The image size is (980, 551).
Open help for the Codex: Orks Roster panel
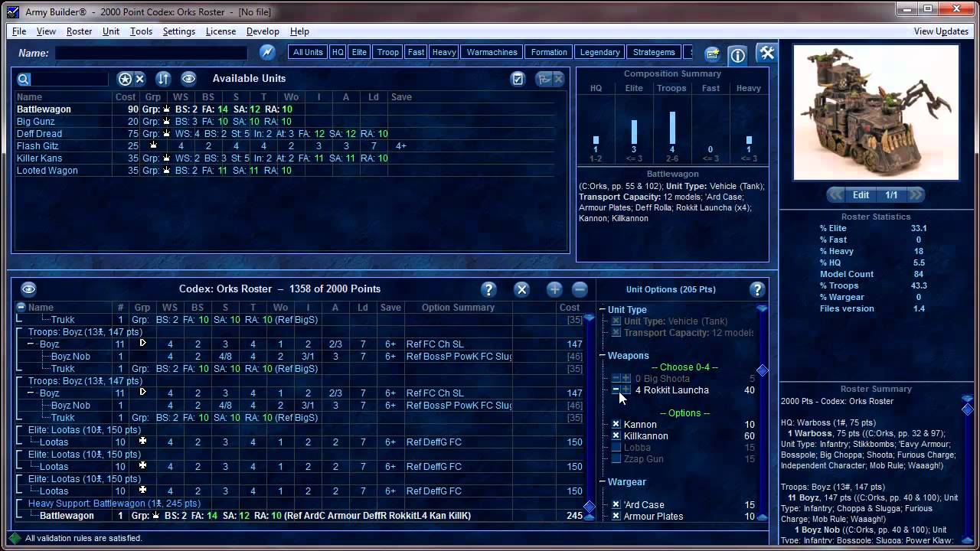pos(488,289)
